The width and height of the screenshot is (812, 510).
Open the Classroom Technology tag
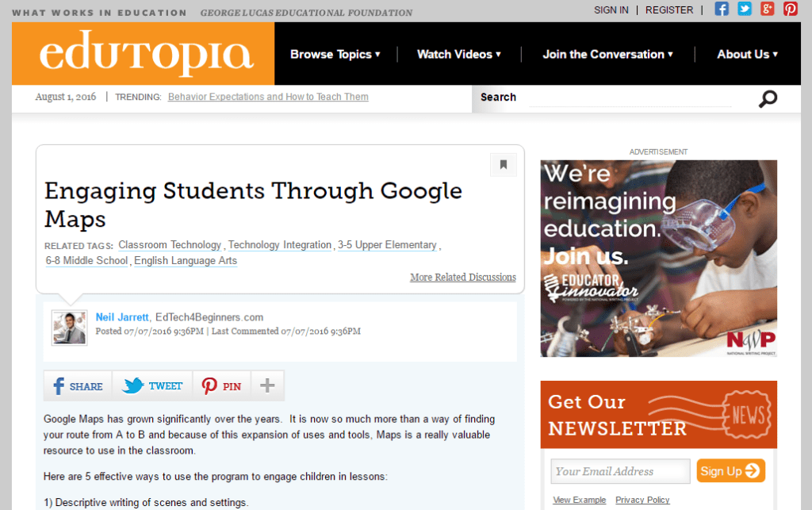click(x=170, y=245)
